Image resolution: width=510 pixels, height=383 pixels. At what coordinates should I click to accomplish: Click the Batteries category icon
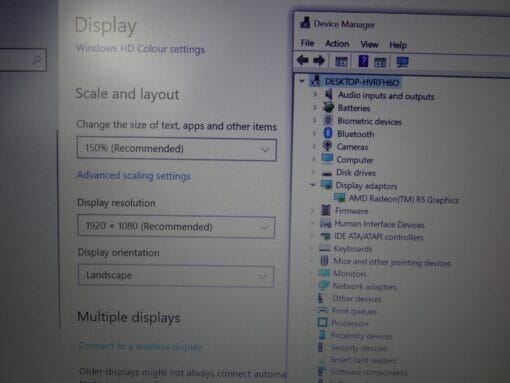[x=329, y=107]
